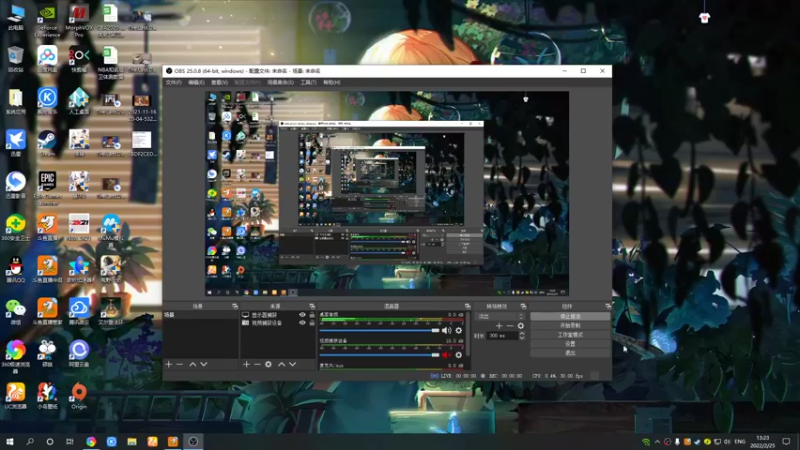The width and height of the screenshot is (800, 450).
Task: Open GeForce Experience desktop shortcut
Action: click(x=47, y=21)
